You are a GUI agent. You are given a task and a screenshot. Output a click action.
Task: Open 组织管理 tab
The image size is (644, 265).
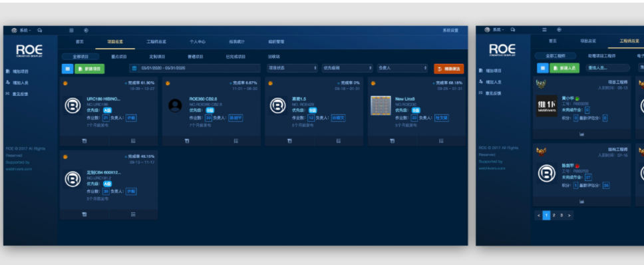coord(276,42)
